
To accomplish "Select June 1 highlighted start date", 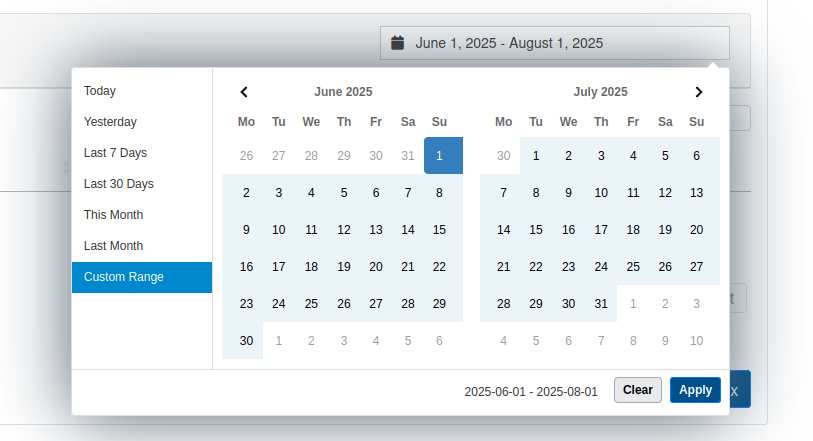I will [440, 156].
